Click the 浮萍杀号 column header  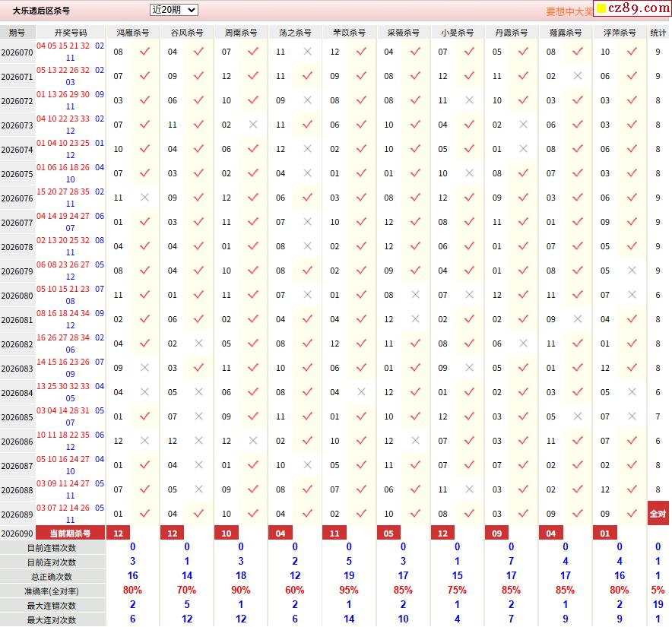(620, 33)
